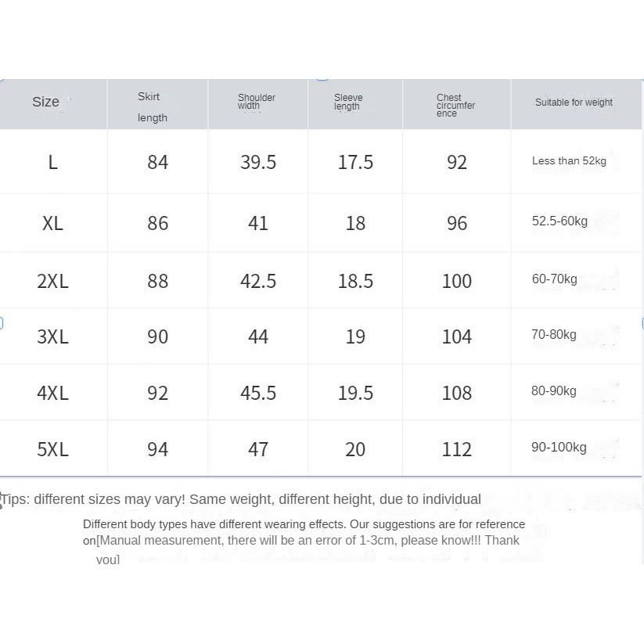Select the L size row label
Screen dimensions: 644x644
point(52,162)
